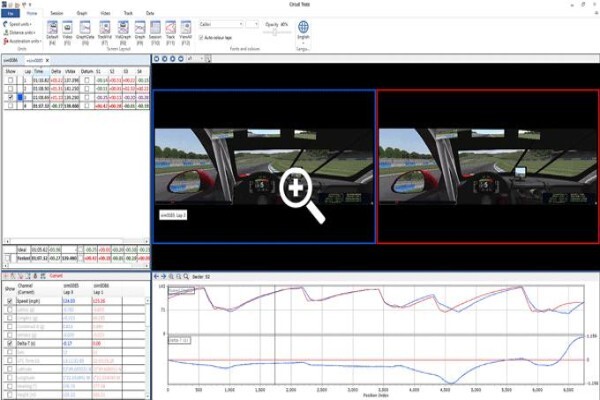Select the GraphData (F6) screen layout
The image size is (600, 400).
(85, 33)
